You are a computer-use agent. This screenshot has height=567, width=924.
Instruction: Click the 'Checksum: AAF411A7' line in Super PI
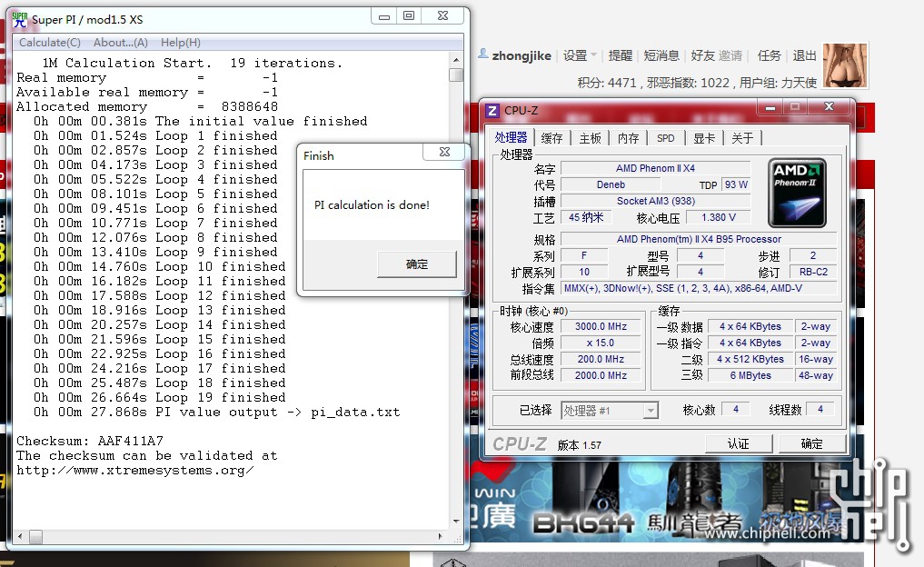[x=90, y=441]
